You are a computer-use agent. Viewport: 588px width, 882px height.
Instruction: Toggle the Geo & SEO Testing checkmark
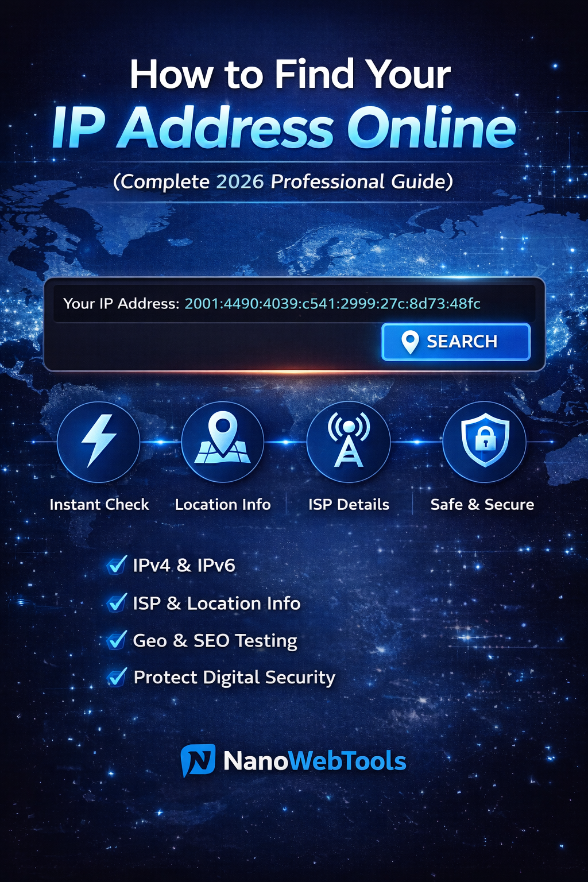click(x=117, y=640)
